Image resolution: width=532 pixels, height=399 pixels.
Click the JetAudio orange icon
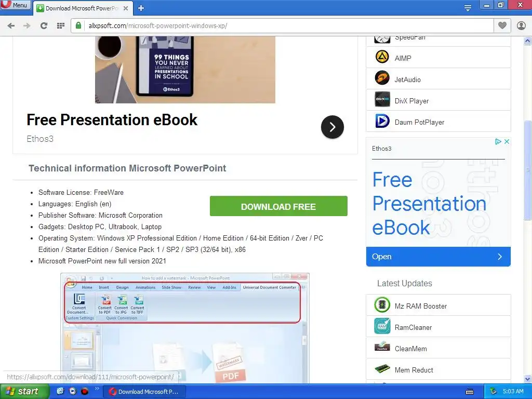coord(382,78)
